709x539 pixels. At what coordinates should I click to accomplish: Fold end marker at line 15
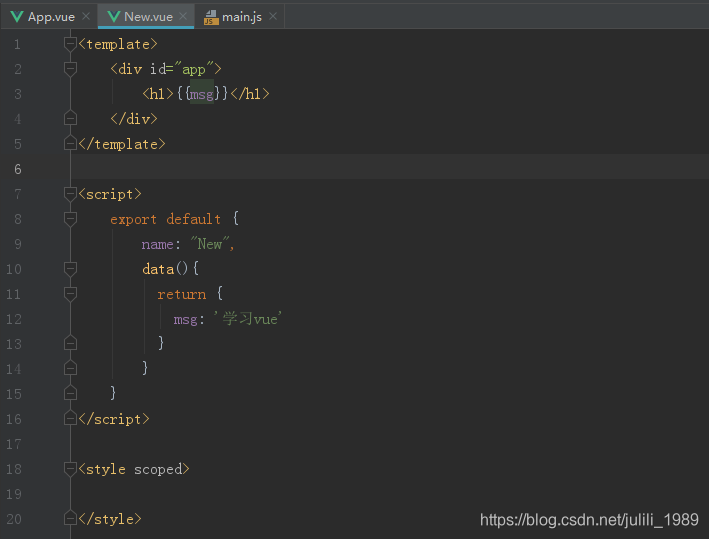(70, 393)
